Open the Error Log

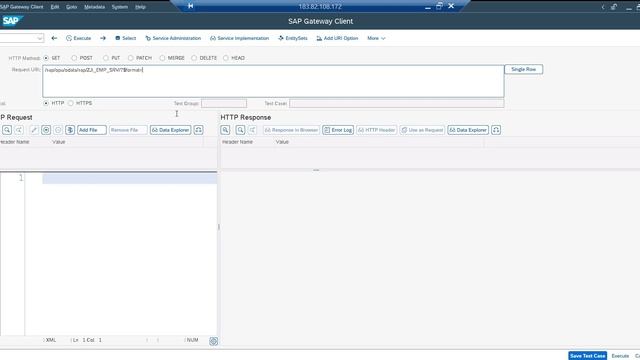tap(338, 130)
